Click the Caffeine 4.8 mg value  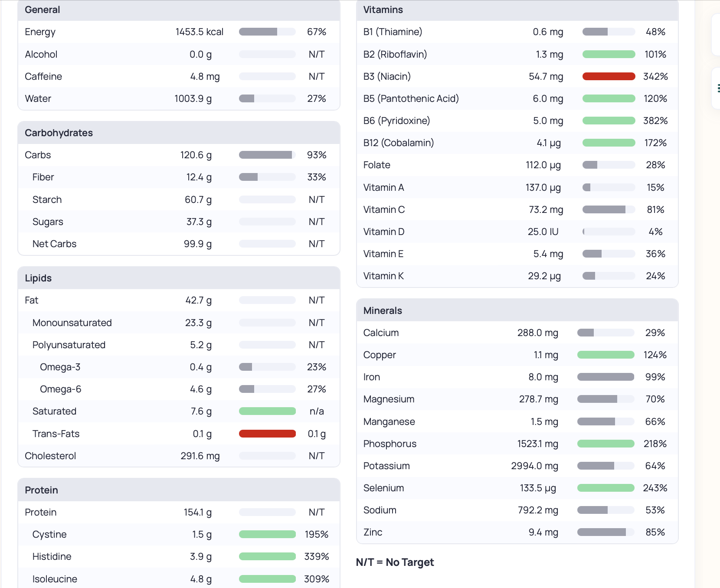coord(205,76)
